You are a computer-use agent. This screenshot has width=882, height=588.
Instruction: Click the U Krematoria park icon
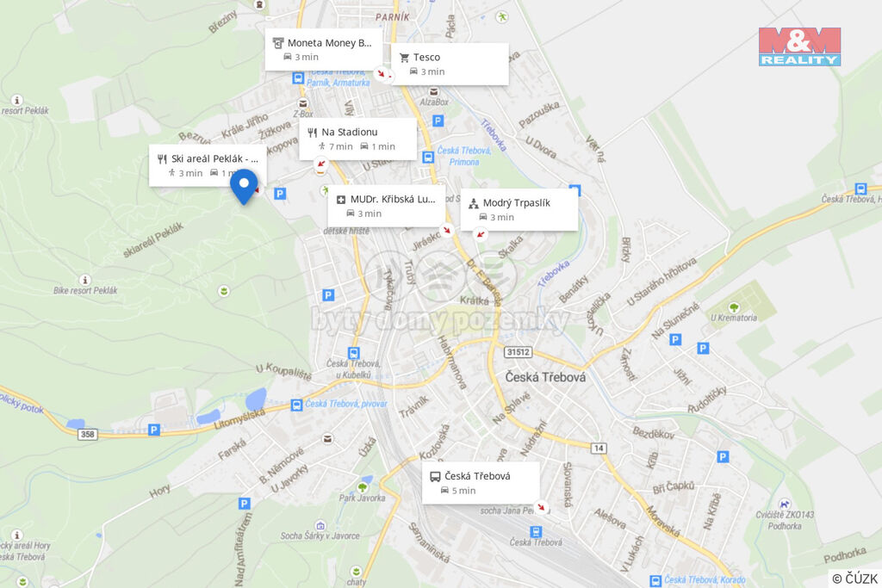(734, 307)
